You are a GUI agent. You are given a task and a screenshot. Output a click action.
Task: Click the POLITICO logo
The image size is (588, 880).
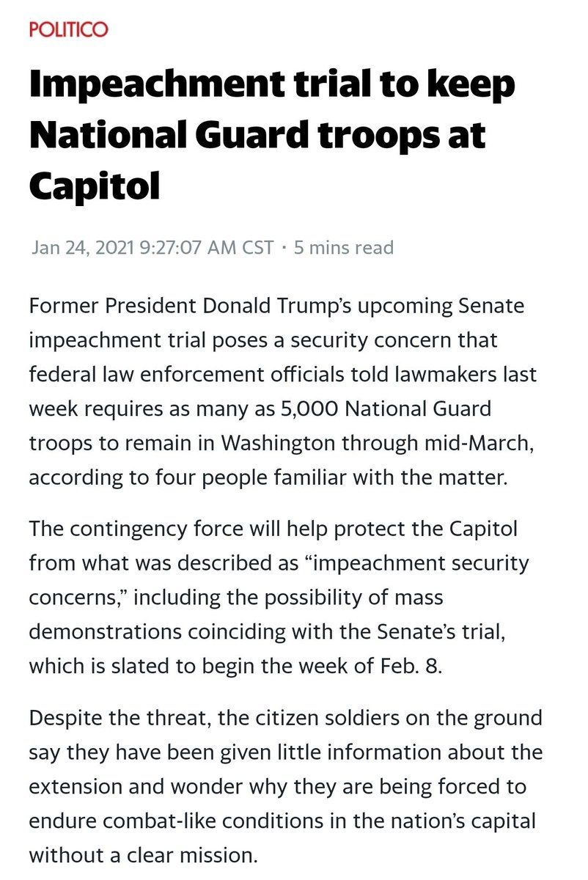[68, 30]
